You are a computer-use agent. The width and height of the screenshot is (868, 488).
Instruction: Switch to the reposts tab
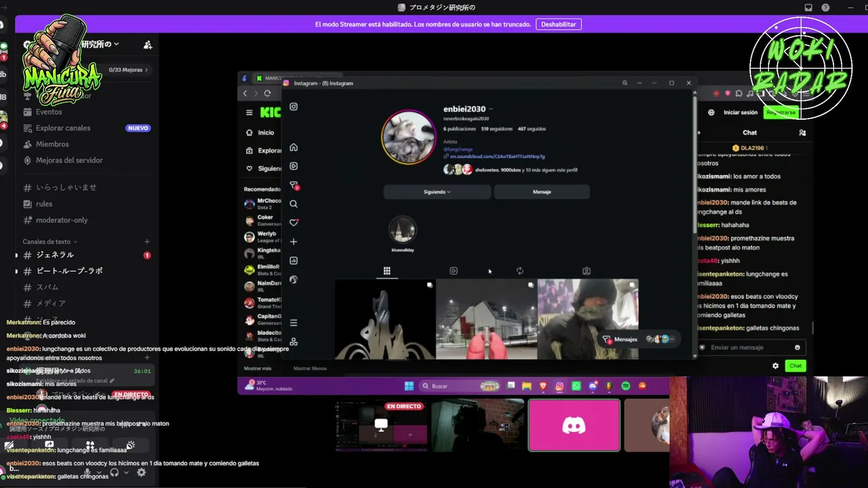pyautogui.click(x=520, y=271)
